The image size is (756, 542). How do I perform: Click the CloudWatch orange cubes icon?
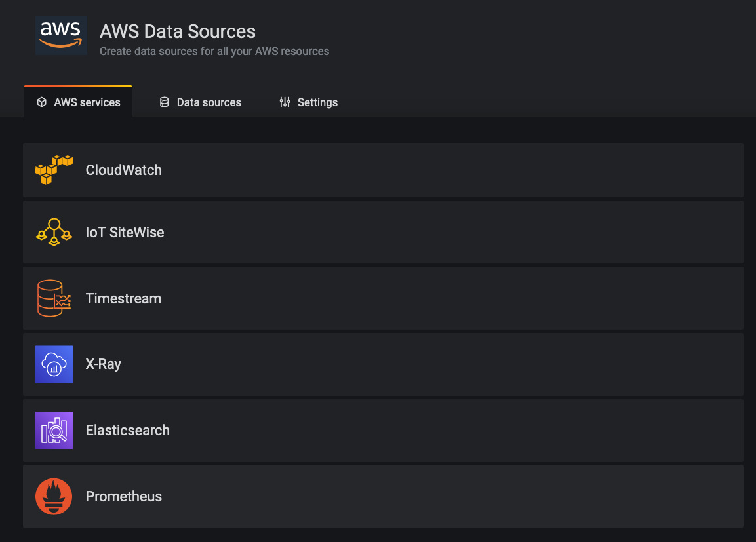click(54, 170)
